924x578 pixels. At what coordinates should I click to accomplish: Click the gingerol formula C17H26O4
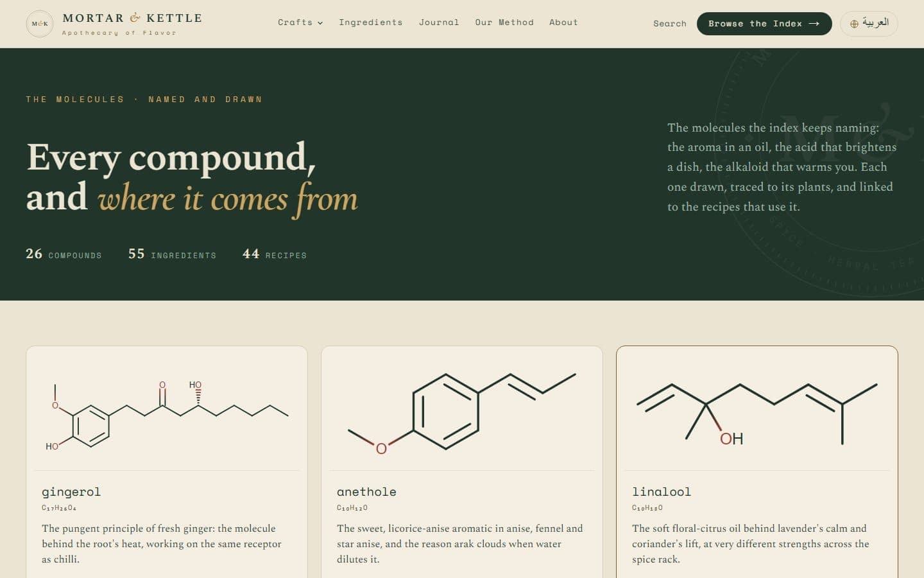pyautogui.click(x=59, y=508)
